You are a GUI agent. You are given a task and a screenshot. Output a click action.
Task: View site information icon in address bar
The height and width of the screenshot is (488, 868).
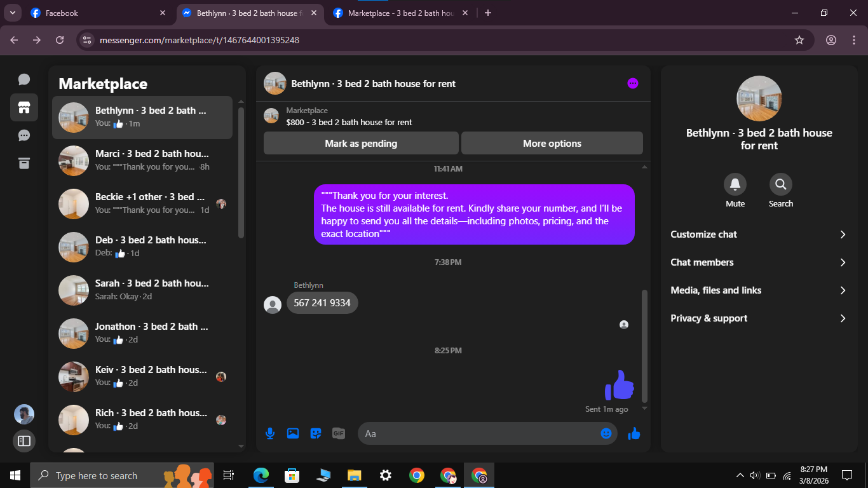coord(87,40)
